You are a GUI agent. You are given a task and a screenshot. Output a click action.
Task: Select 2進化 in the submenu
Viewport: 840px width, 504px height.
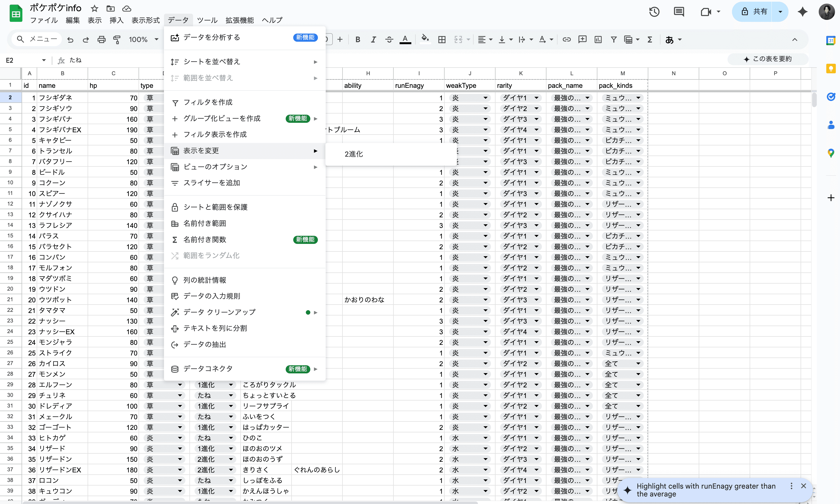[x=391, y=154]
